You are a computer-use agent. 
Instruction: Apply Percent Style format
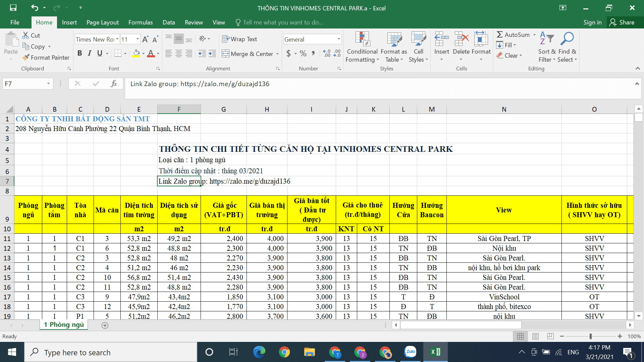point(303,53)
